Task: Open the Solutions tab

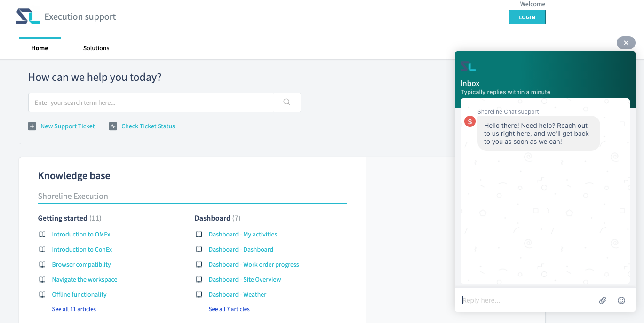Action: coord(96,48)
